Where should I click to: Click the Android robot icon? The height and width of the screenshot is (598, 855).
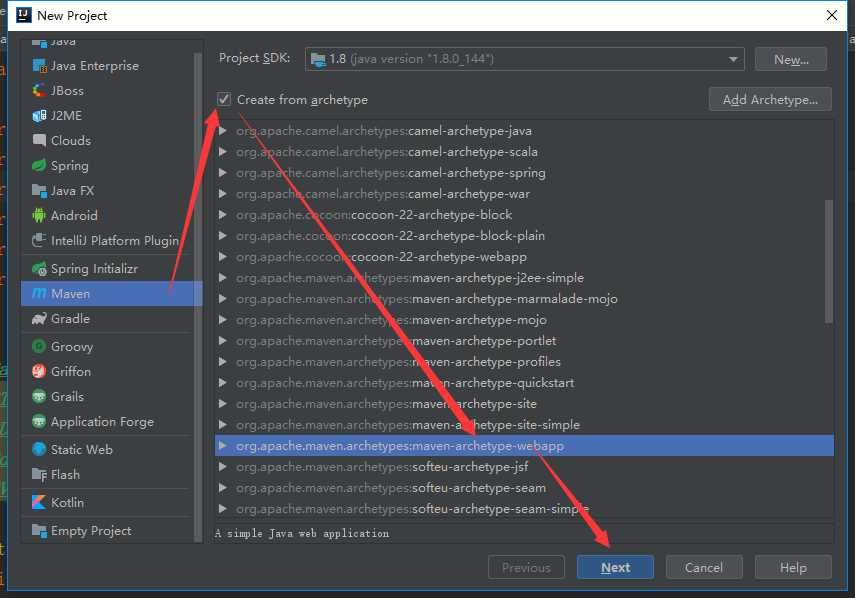pyautogui.click(x=39, y=216)
